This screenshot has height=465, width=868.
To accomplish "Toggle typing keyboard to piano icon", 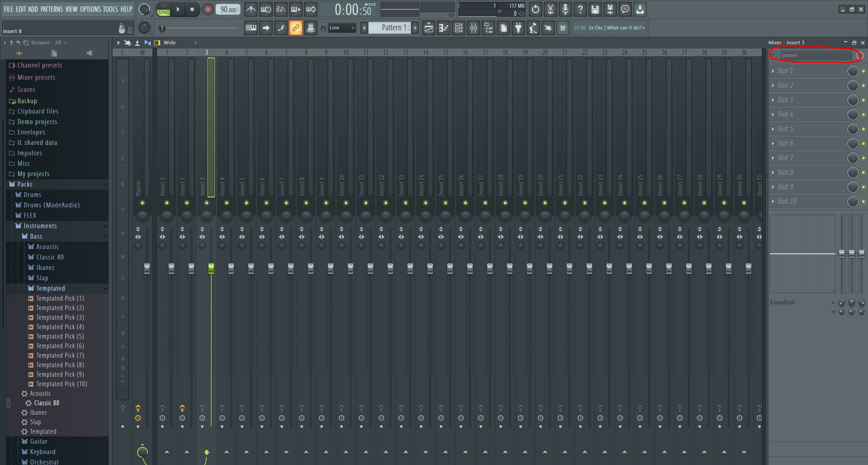I will click(251, 28).
